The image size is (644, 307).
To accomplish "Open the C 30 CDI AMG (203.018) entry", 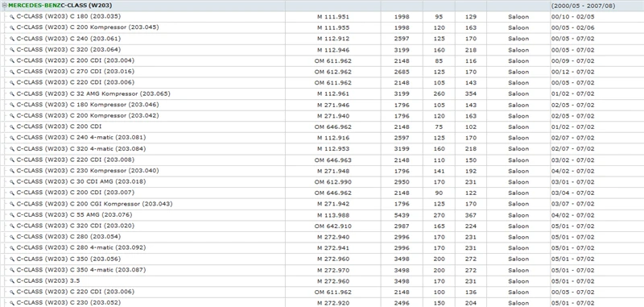I will click(x=81, y=181).
